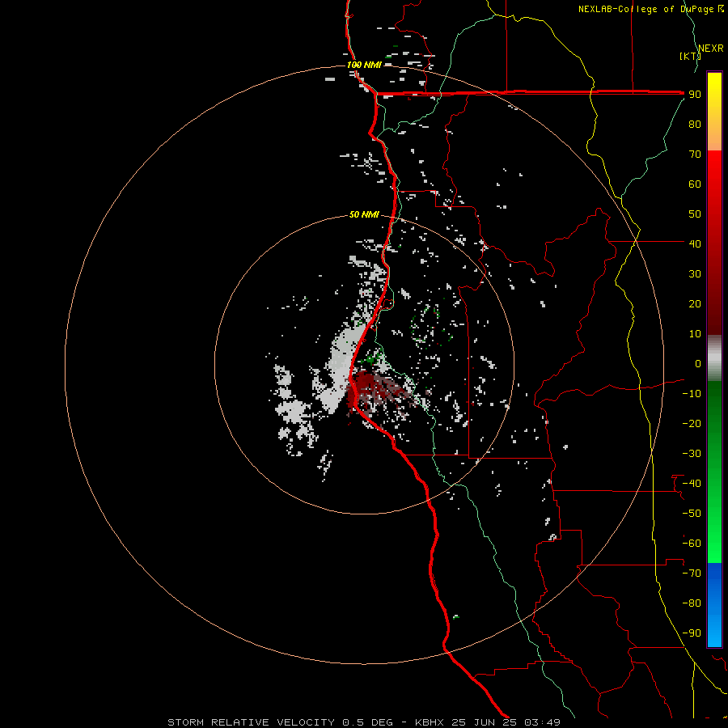Select the 50 value on the velocity scale
This screenshot has width=728, height=728.
(x=695, y=214)
